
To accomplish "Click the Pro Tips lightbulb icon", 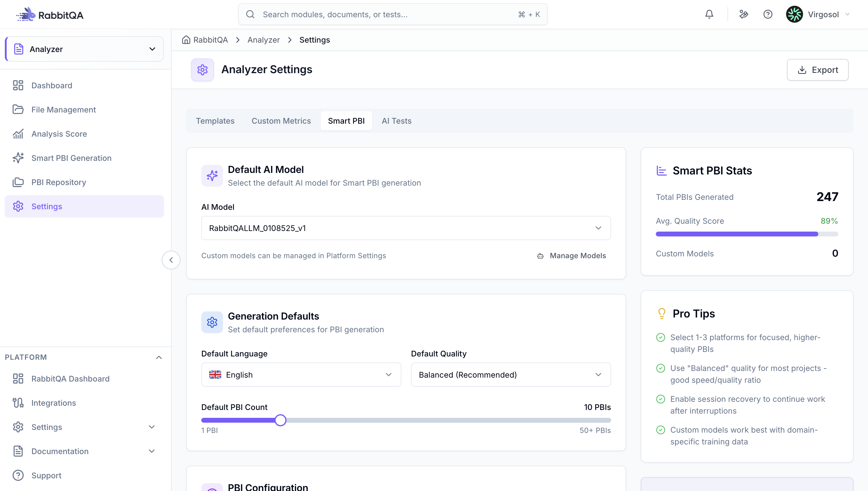I will [662, 314].
